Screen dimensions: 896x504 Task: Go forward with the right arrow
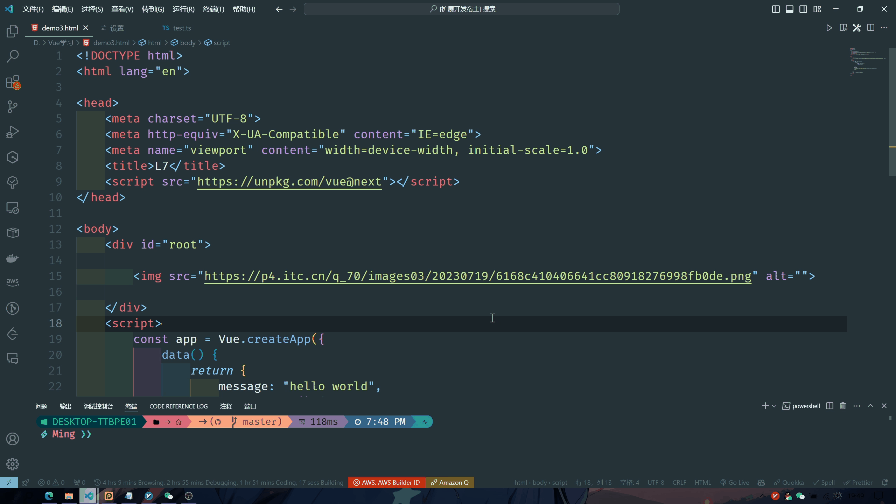pos(293,9)
